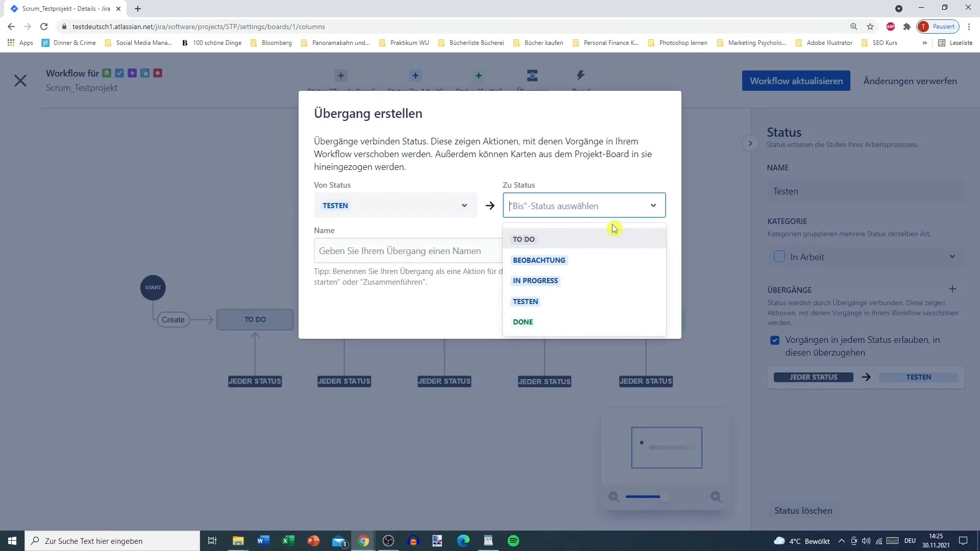
Task: Click the transition Name input field
Action: pos(408,251)
